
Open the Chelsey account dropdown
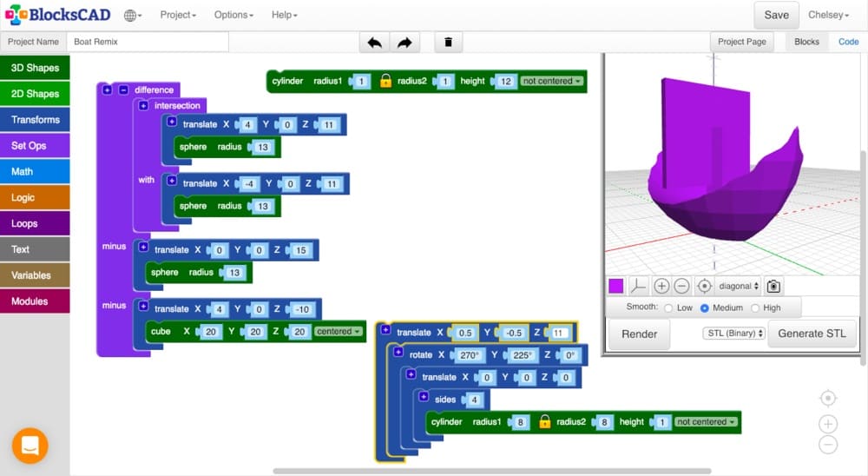[x=828, y=15]
